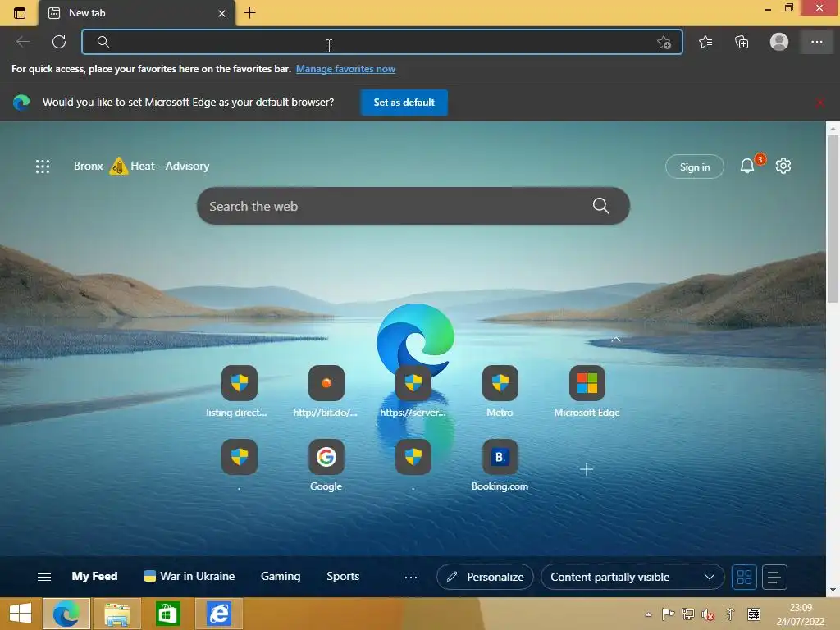Show hidden system tray icons
The height and width of the screenshot is (630, 840).
pos(648,614)
